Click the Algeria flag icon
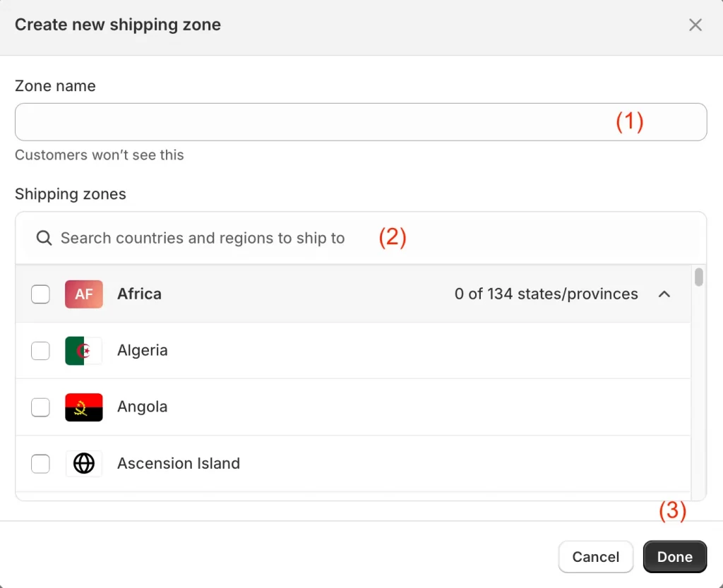The image size is (723, 588). coord(84,351)
